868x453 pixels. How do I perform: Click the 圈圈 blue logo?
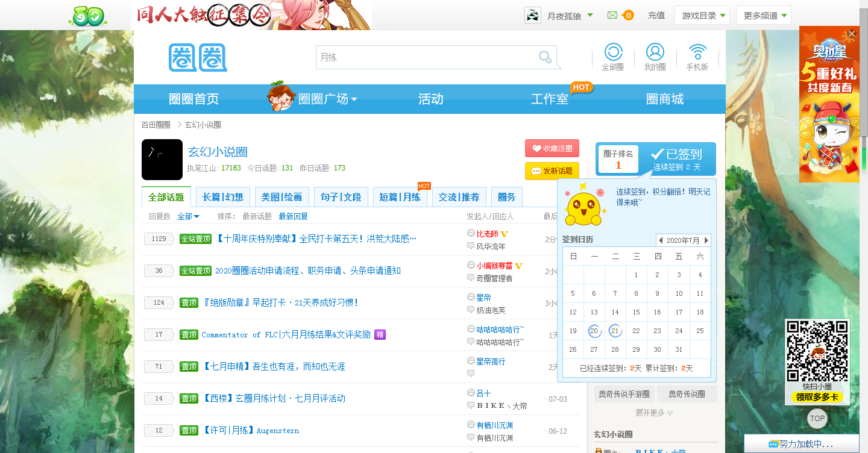point(198,58)
